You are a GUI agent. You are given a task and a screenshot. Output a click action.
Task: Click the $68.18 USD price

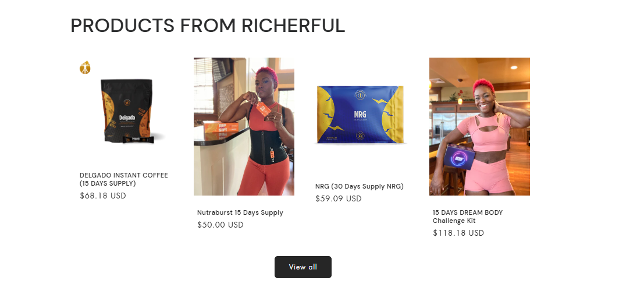tap(102, 196)
